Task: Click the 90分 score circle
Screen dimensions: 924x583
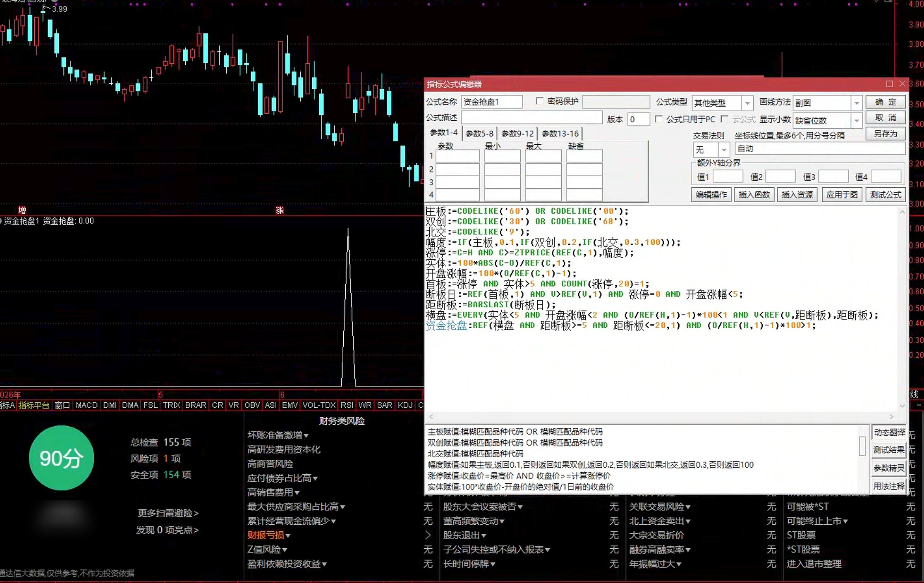Action: tap(61, 458)
